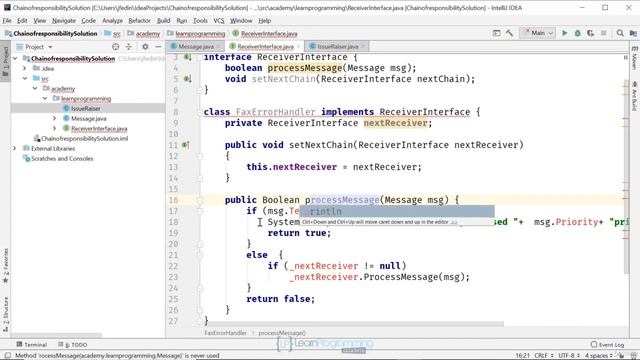Click the 16:21 caret position indicator
This screenshot has height=360, width=640.
pos(522,356)
